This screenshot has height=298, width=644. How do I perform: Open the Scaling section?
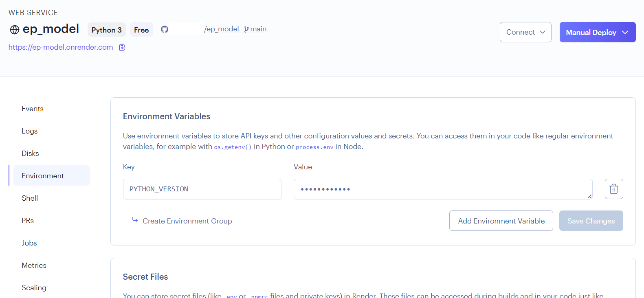[34, 288]
